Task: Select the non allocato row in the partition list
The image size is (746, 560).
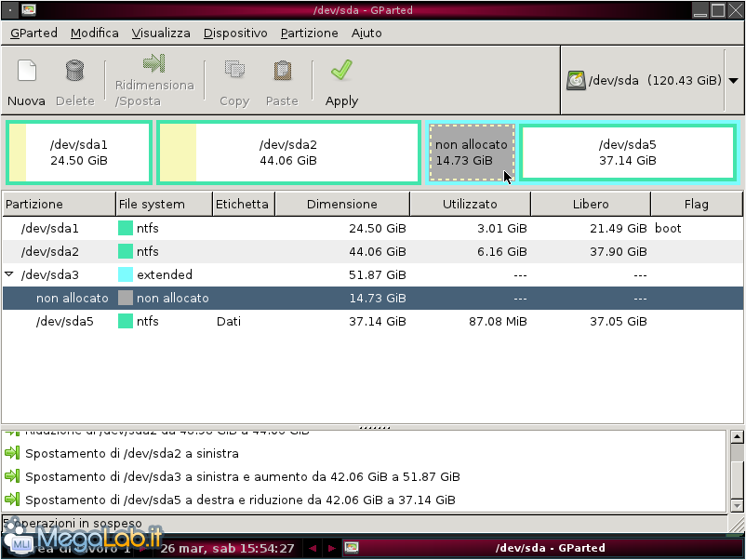Action: (x=373, y=299)
